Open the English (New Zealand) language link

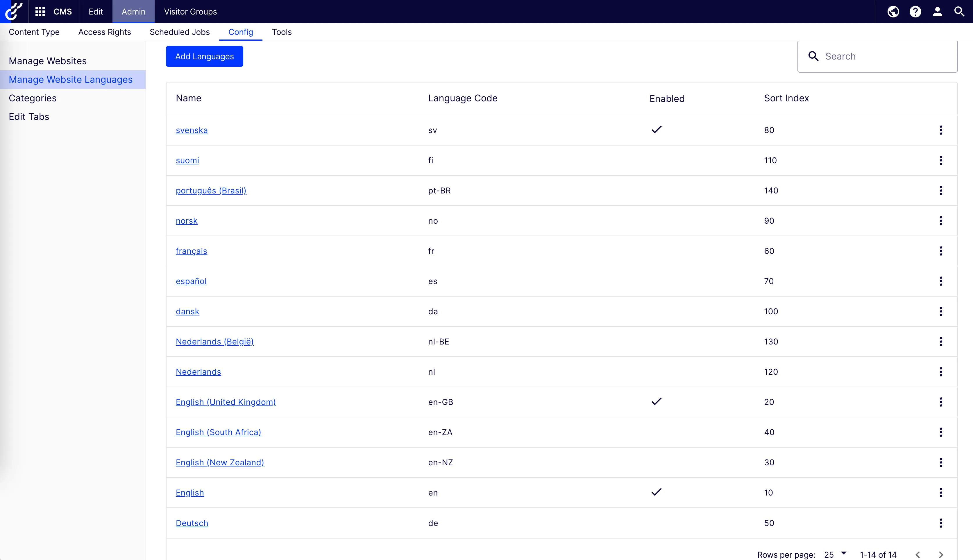click(220, 462)
